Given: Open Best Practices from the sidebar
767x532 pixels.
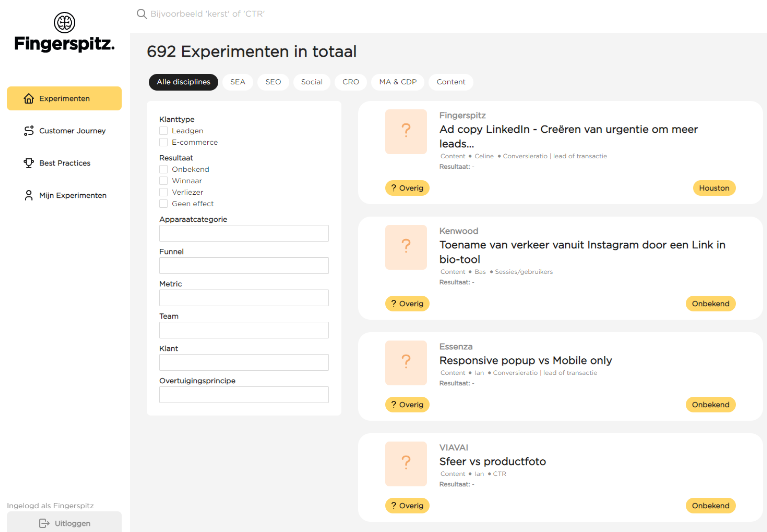Looking at the screenshot, I should [64, 163].
